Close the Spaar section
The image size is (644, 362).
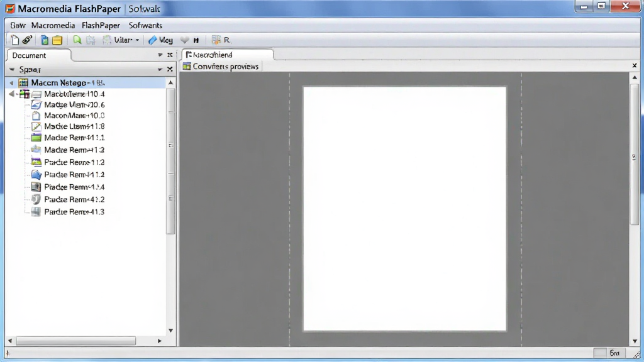point(170,69)
